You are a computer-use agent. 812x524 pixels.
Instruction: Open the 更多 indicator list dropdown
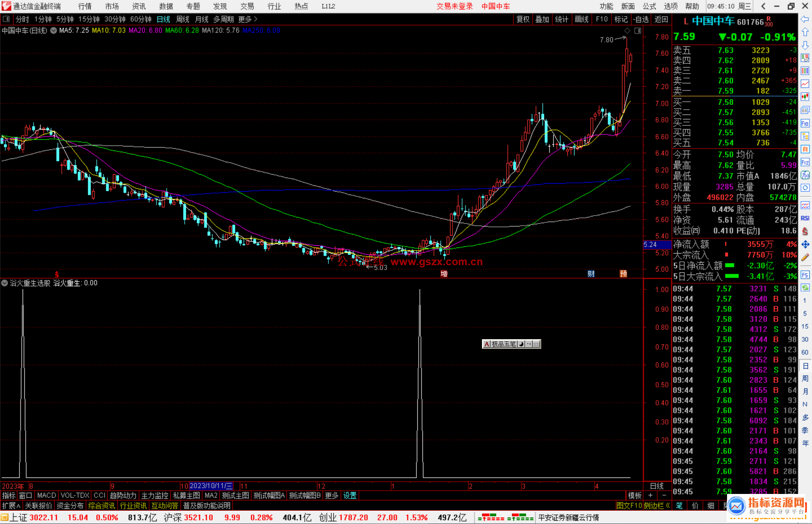click(332, 495)
